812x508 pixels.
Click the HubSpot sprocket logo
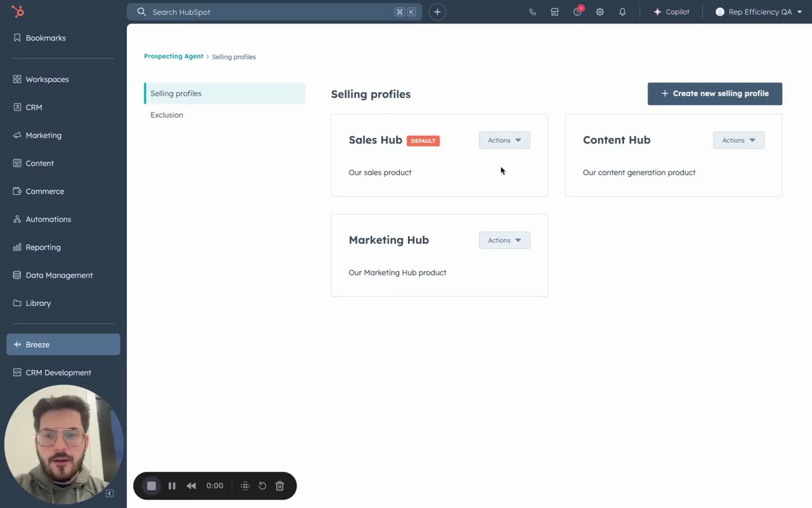[18, 11]
